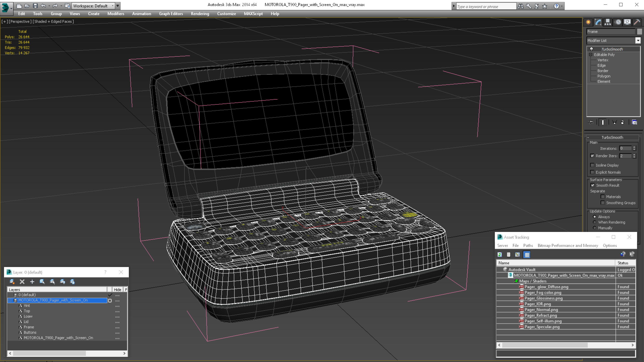Click Select Highlighted Objects and Layers icon

(42, 282)
